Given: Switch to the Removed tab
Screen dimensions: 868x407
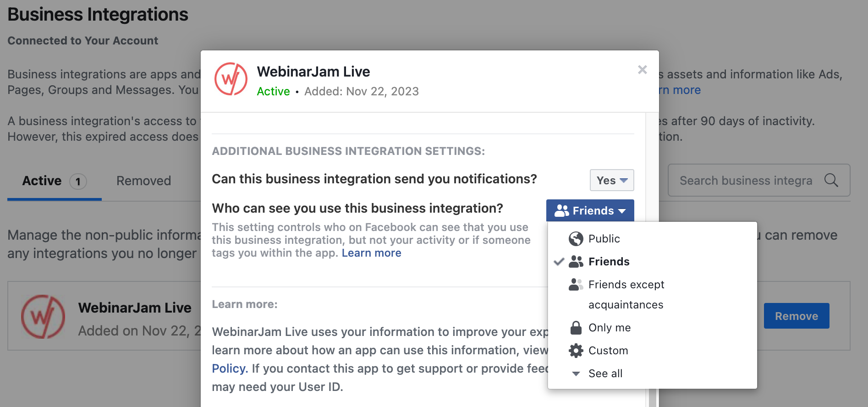Looking at the screenshot, I should point(143,181).
